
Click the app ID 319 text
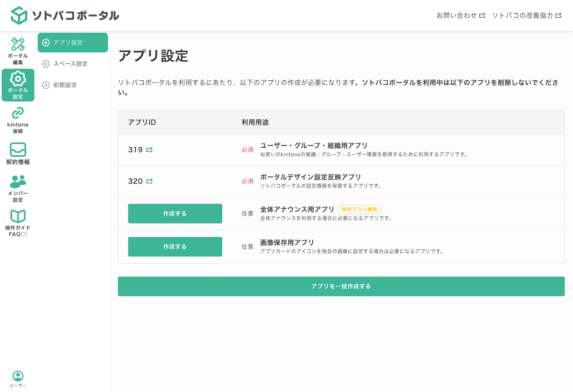point(135,150)
